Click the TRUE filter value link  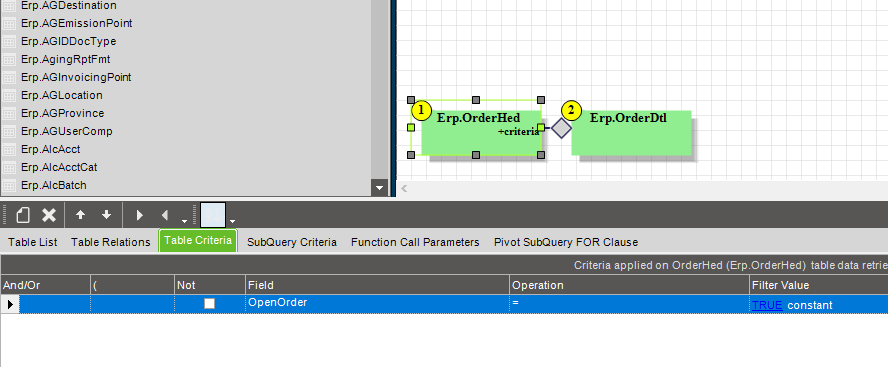[767, 305]
